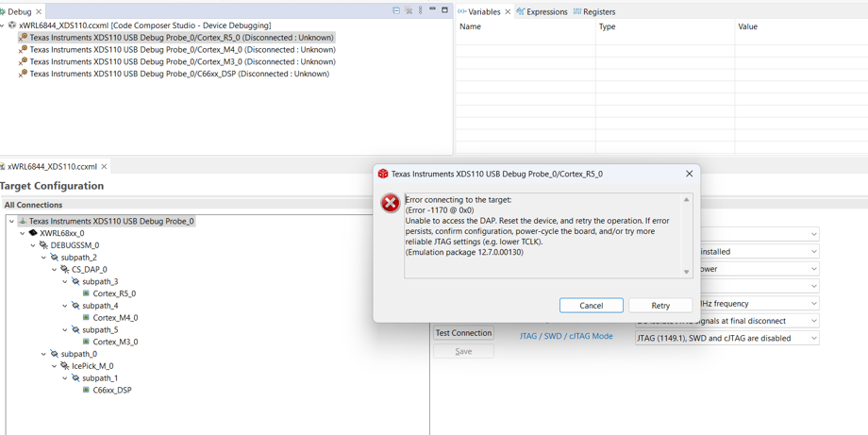Click the Cortex_R5_0 CPU icon in configuration tree

click(86, 293)
